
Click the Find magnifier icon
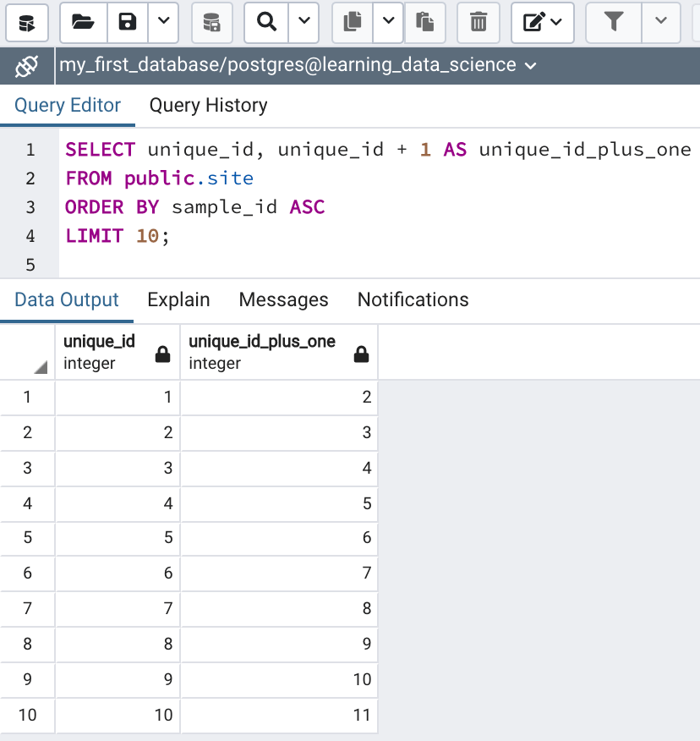[267, 22]
